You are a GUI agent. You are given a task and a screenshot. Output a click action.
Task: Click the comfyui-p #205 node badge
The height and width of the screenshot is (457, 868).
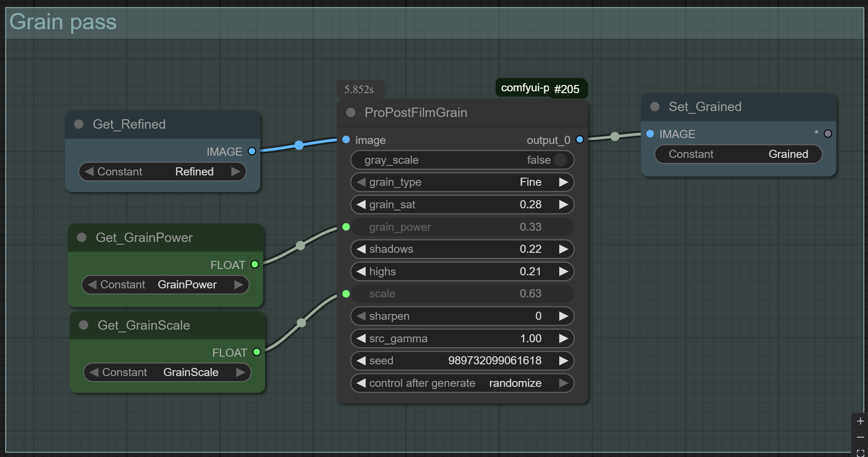click(542, 88)
